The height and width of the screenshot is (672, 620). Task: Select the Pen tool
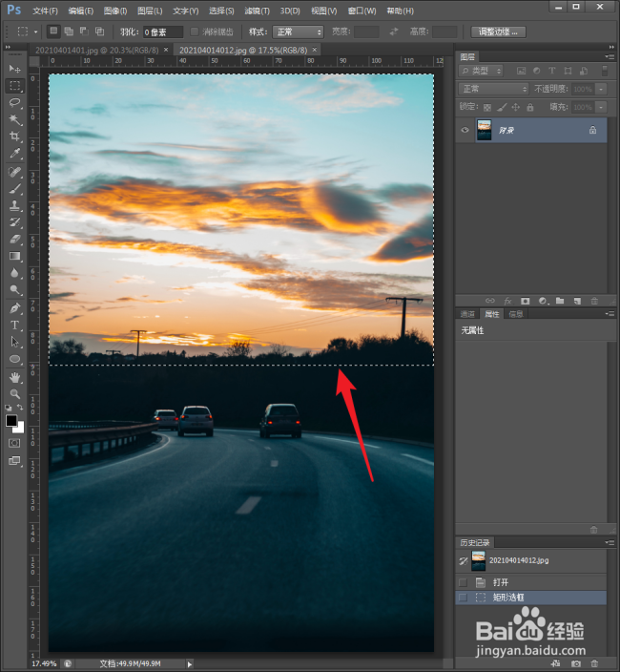pos(15,308)
